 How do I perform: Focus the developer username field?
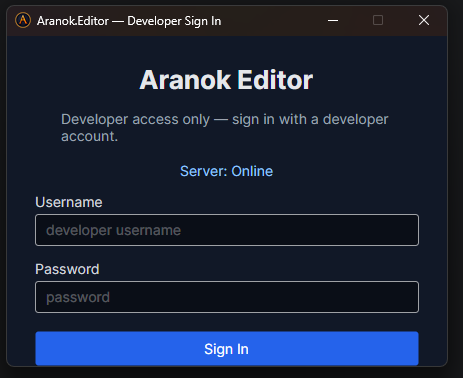(227, 230)
